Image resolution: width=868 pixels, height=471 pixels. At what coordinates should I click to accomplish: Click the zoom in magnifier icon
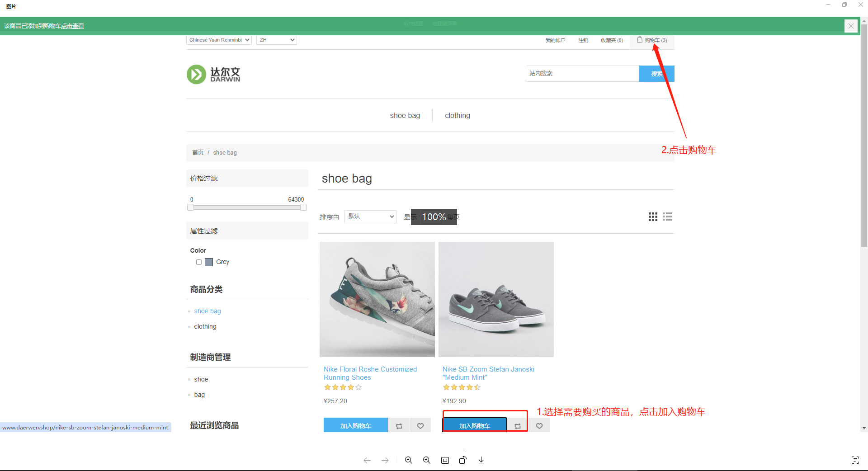pyautogui.click(x=427, y=460)
